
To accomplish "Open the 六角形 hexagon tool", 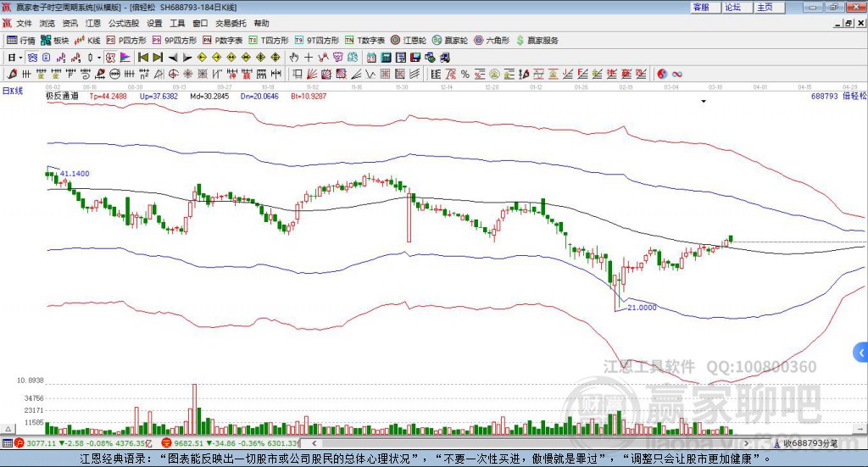I will pyautogui.click(x=492, y=41).
